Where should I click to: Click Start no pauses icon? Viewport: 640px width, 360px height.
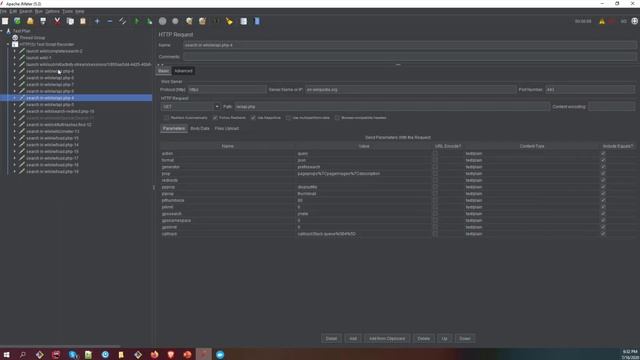(149, 21)
